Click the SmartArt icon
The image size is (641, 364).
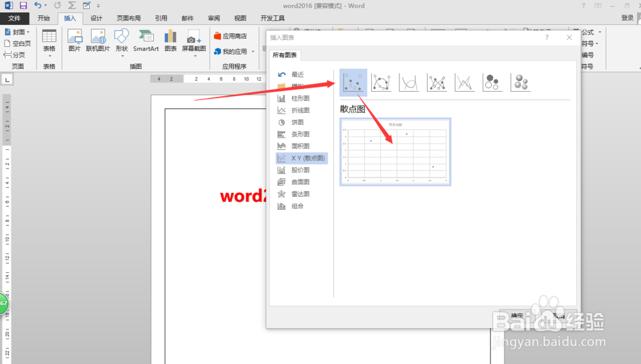(146, 41)
